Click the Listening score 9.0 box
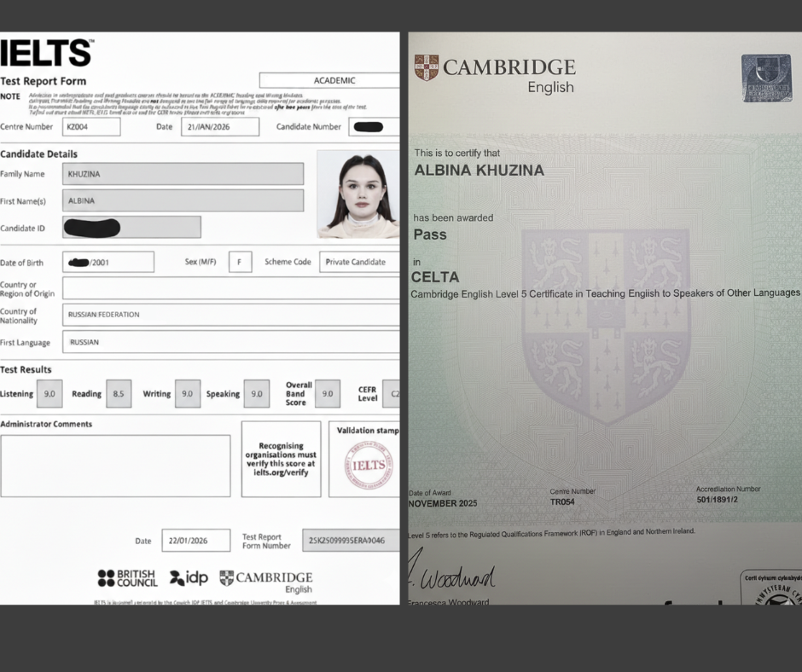Screen dimensions: 802x672 coord(49,394)
